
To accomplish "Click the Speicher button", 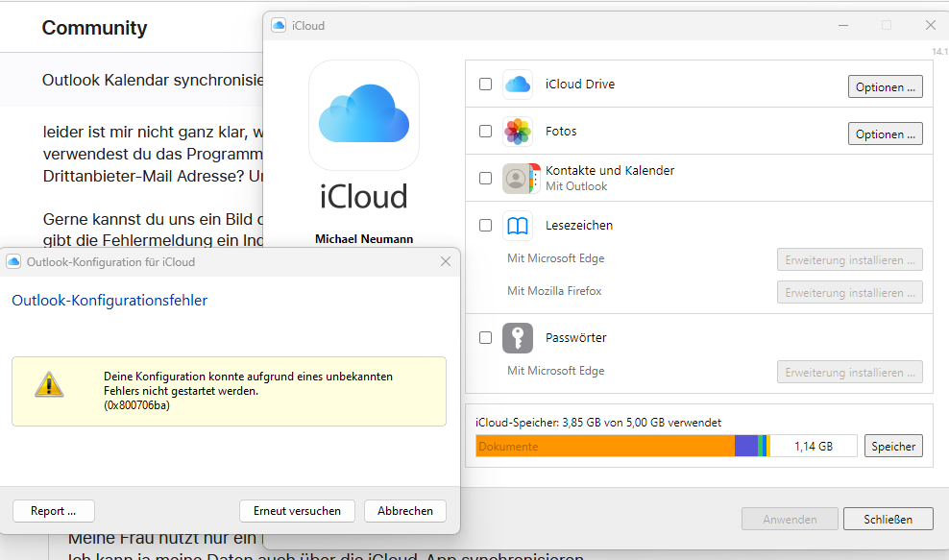I will tap(893, 446).
